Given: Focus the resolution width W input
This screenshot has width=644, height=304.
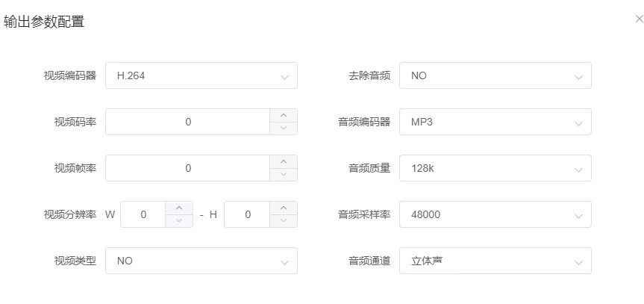Looking at the screenshot, I should point(143,214).
